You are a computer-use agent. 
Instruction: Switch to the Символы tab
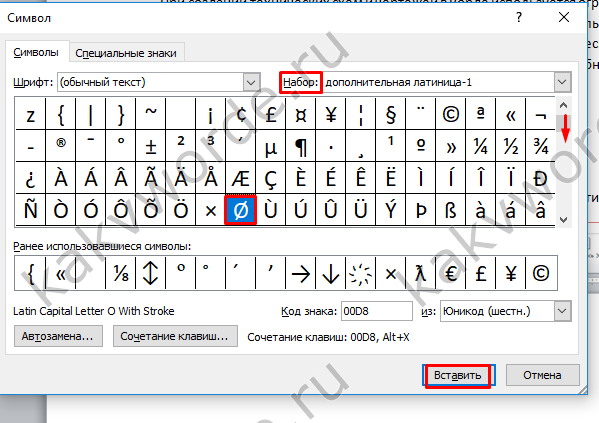36,52
